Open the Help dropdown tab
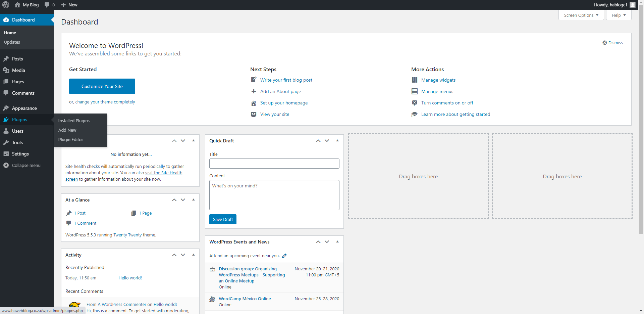Image resolution: width=644 pixels, height=314 pixels. (x=619, y=15)
